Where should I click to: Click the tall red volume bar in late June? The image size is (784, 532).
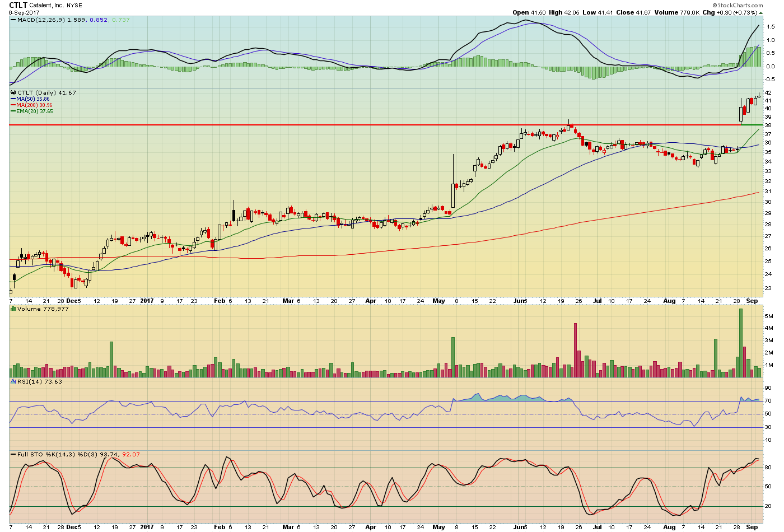pyautogui.click(x=575, y=350)
